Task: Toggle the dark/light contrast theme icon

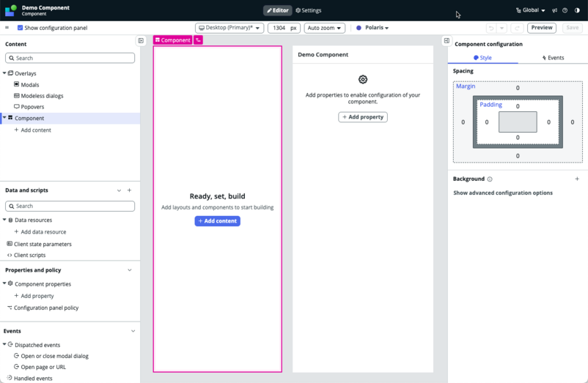Action: 577,10
